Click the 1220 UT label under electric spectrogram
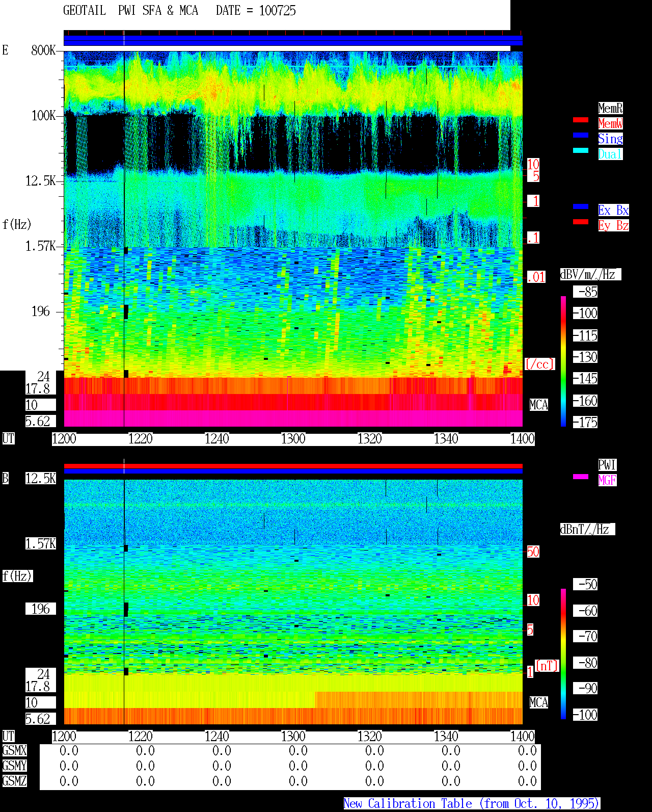The height and width of the screenshot is (812, 652). tap(141, 439)
